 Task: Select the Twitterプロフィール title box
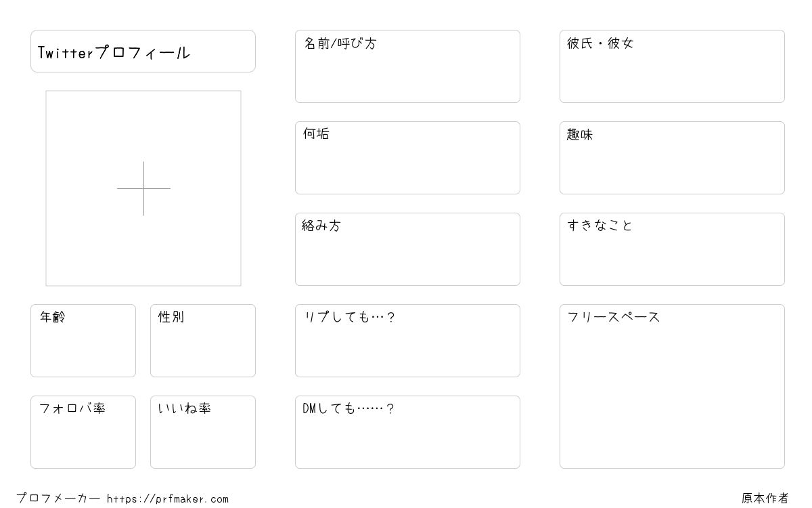pos(143,51)
